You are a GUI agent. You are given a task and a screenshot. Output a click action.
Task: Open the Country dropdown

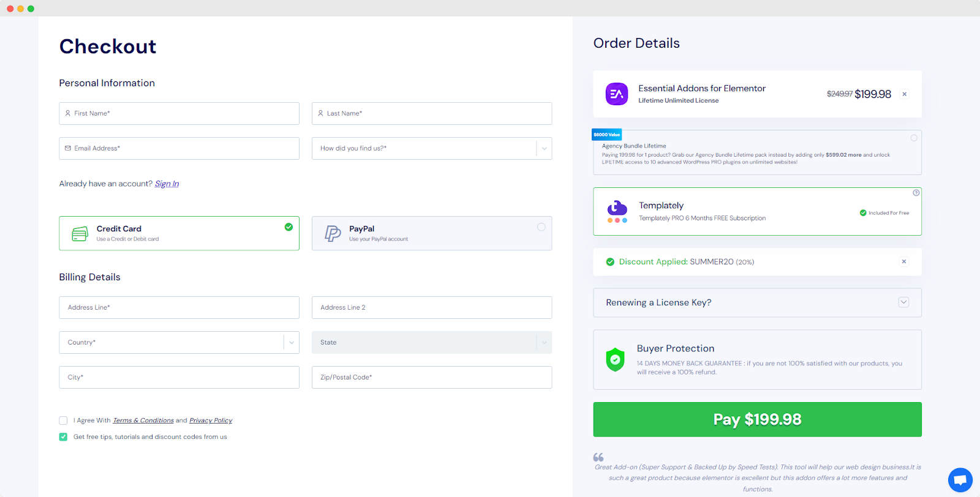(179, 342)
